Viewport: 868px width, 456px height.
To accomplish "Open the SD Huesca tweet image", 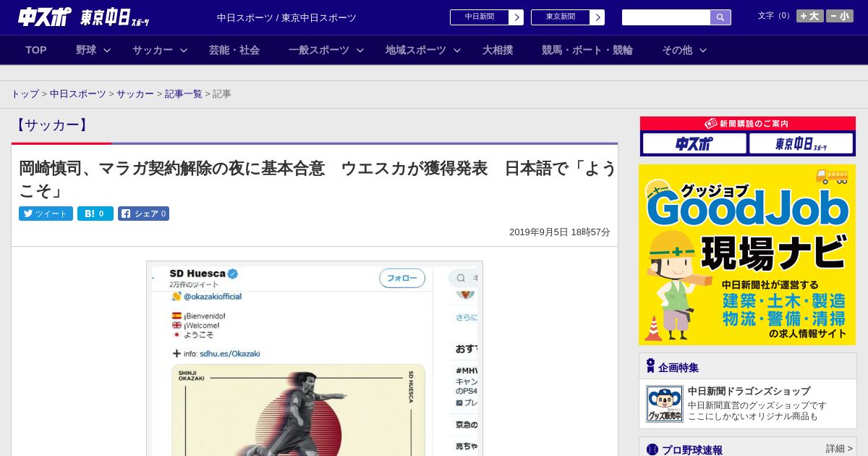I will pos(315,359).
